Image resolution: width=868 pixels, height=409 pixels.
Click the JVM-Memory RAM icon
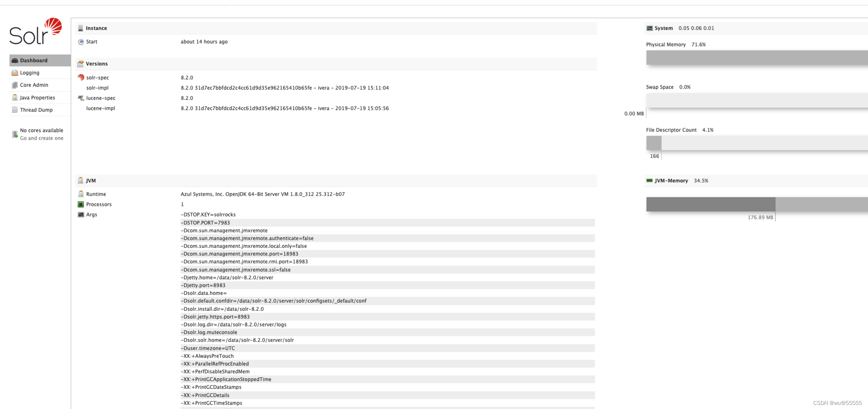click(x=649, y=180)
